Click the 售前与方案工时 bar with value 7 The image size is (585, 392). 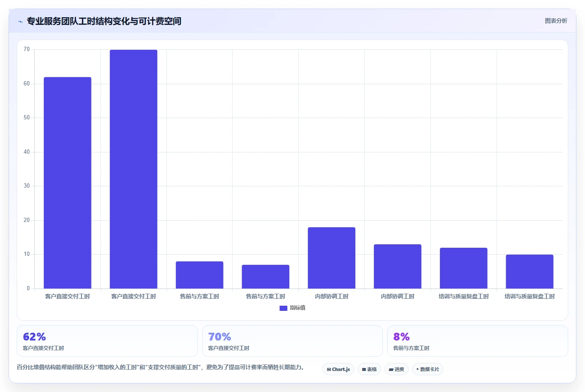click(266, 277)
